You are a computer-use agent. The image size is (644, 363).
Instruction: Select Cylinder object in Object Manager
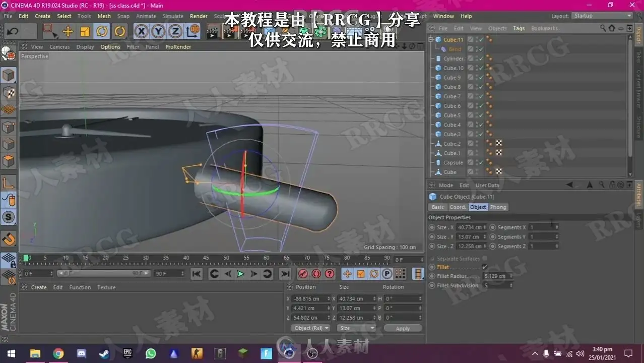click(453, 58)
